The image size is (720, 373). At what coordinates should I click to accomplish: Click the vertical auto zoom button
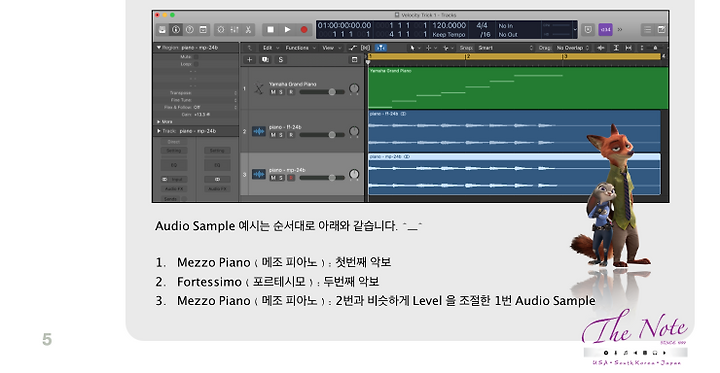[616, 48]
